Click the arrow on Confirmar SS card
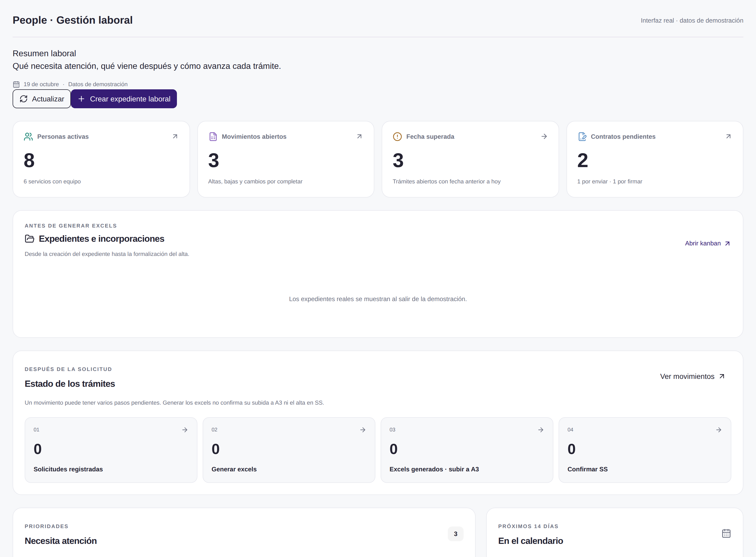The image size is (756, 557). point(718,430)
